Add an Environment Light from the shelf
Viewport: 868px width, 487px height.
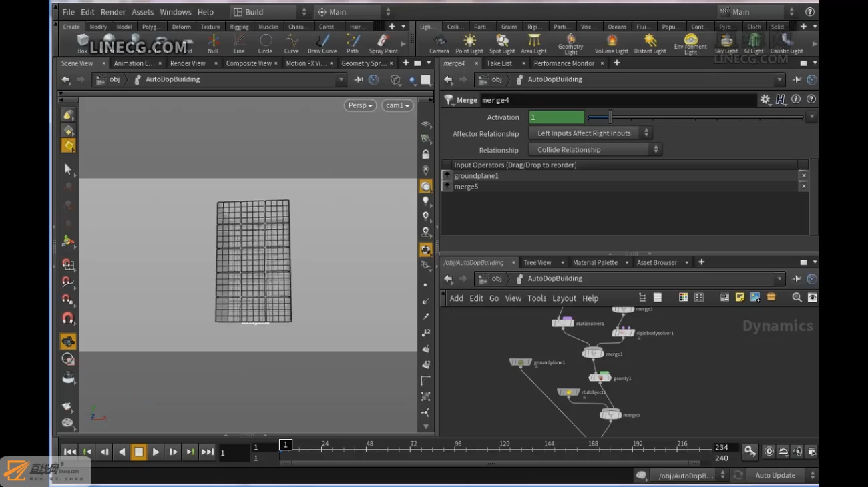(690, 45)
